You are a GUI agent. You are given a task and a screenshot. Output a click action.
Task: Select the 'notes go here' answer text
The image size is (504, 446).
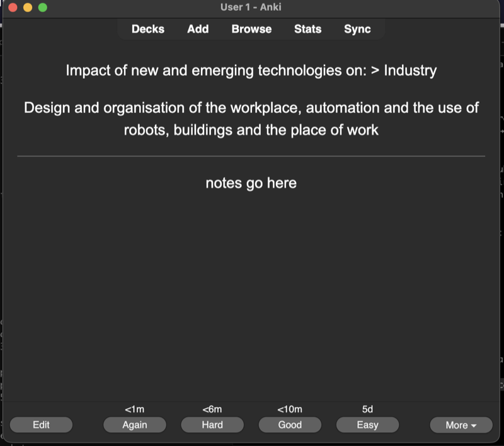(x=251, y=183)
